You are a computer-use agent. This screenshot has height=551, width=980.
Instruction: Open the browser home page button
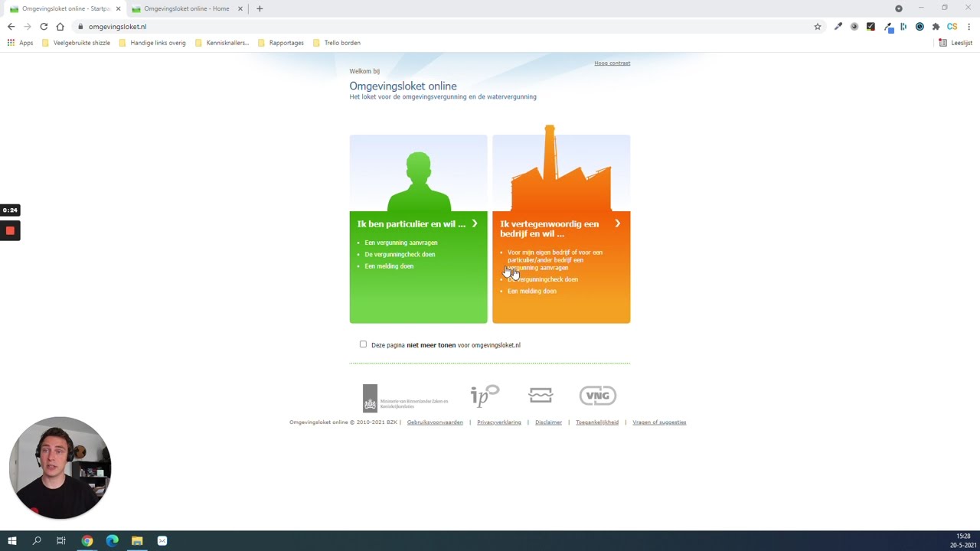click(60, 27)
